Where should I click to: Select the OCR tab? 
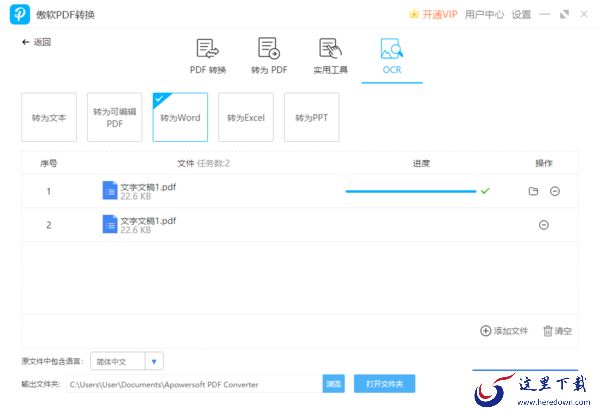(392, 56)
